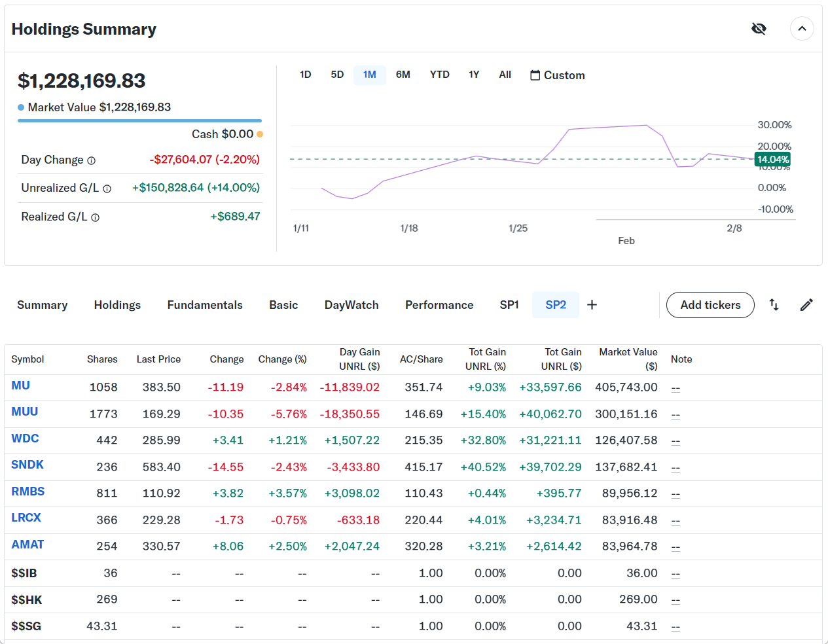
Task: Click the plus icon to add a view
Action: 592,305
